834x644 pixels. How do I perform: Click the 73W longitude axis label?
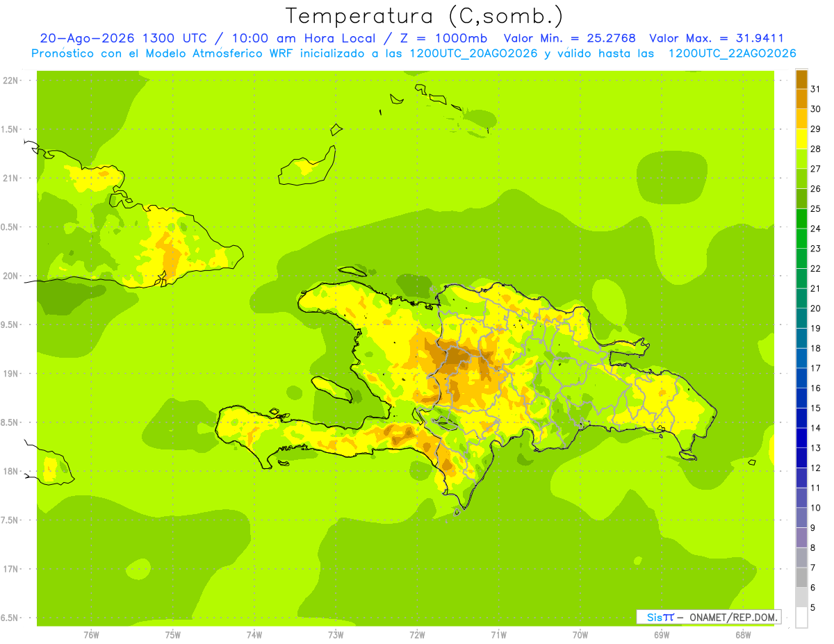[336, 635]
